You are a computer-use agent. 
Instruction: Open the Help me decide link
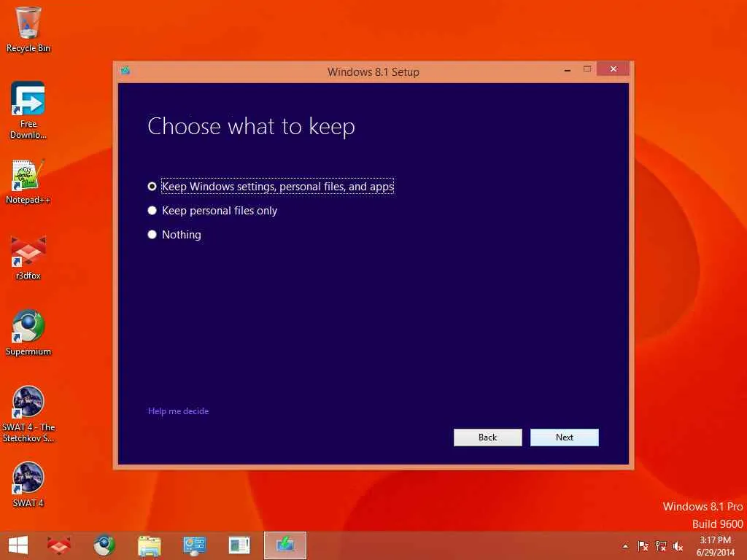(x=178, y=411)
